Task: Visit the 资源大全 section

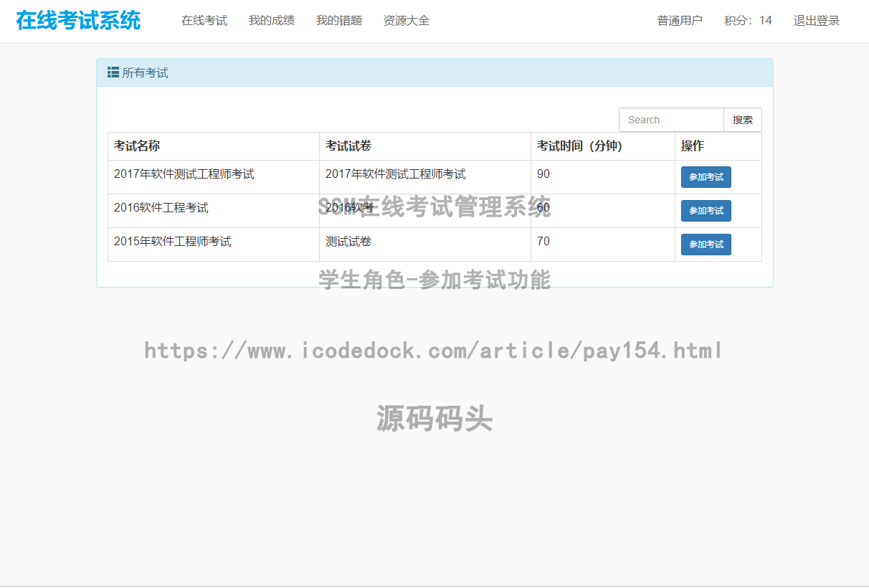Action: (x=406, y=21)
